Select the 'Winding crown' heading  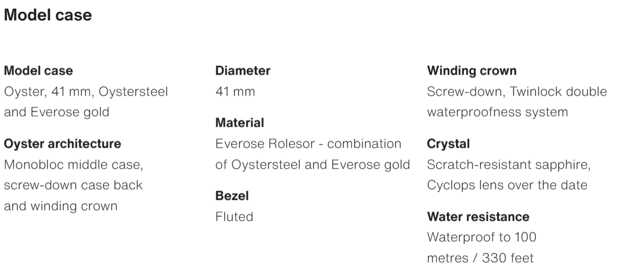pyautogui.click(x=471, y=70)
